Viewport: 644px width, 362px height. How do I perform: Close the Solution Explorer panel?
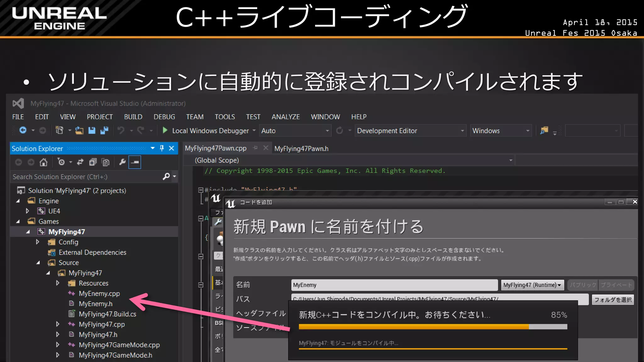coord(171,148)
